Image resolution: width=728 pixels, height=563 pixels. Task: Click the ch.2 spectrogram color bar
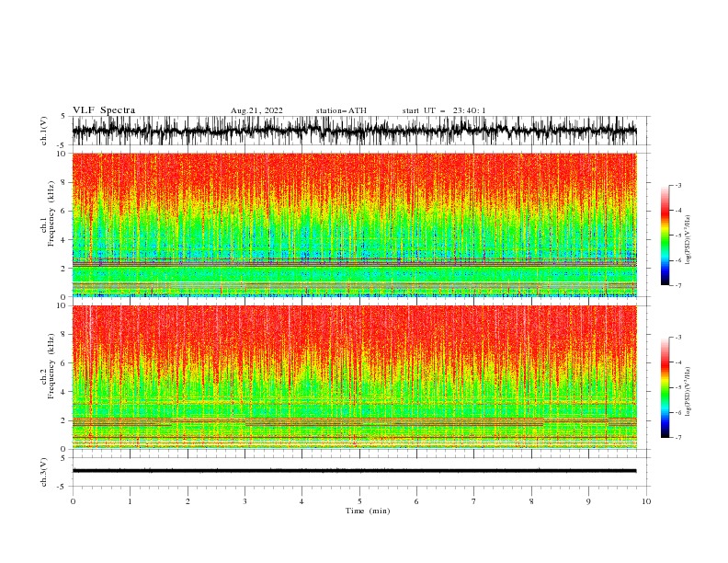[x=665, y=387]
